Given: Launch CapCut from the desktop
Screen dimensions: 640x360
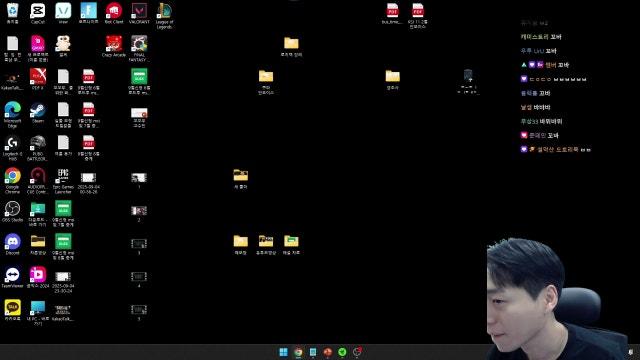Looking at the screenshot, I should [38, 13].
